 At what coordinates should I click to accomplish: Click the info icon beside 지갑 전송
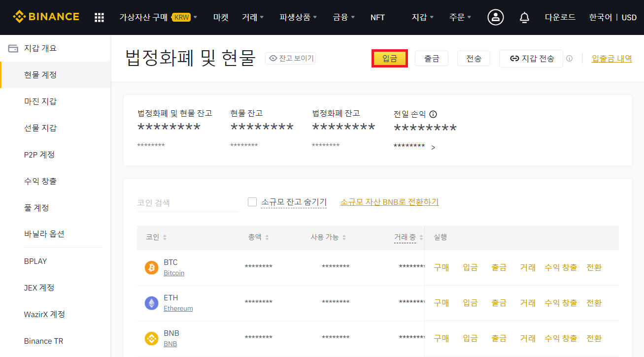(569, 59)
